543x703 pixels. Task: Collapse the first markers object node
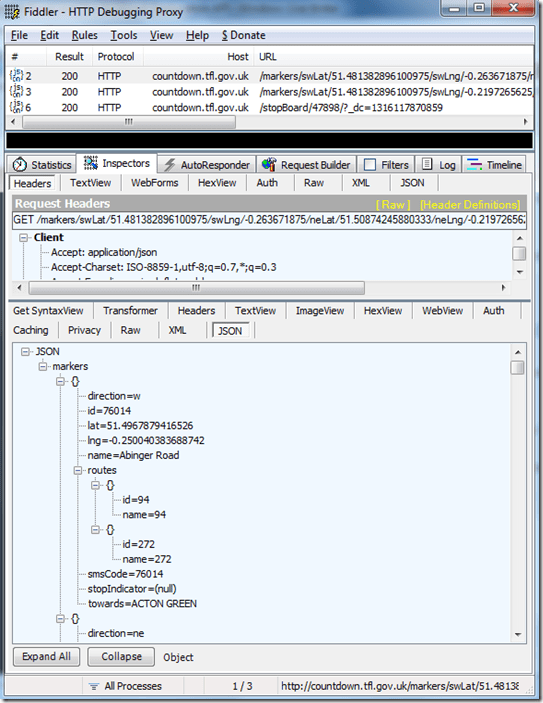click(60, 382)
